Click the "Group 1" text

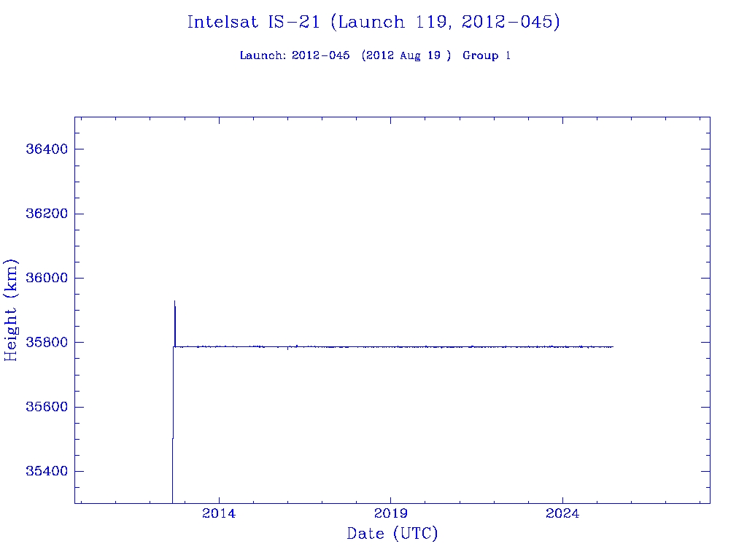487,55
